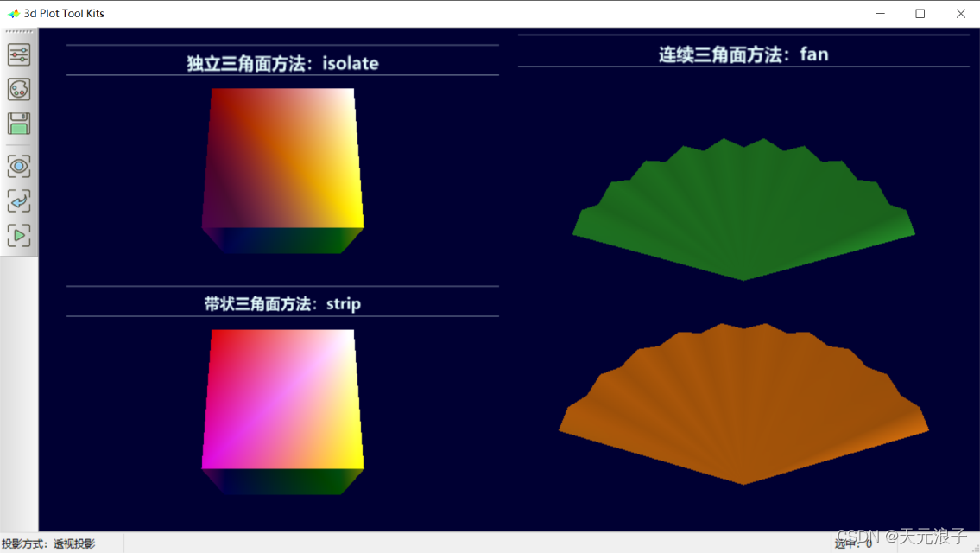Click the title '连续三角面方法: fan'

(x=743, y=54)
